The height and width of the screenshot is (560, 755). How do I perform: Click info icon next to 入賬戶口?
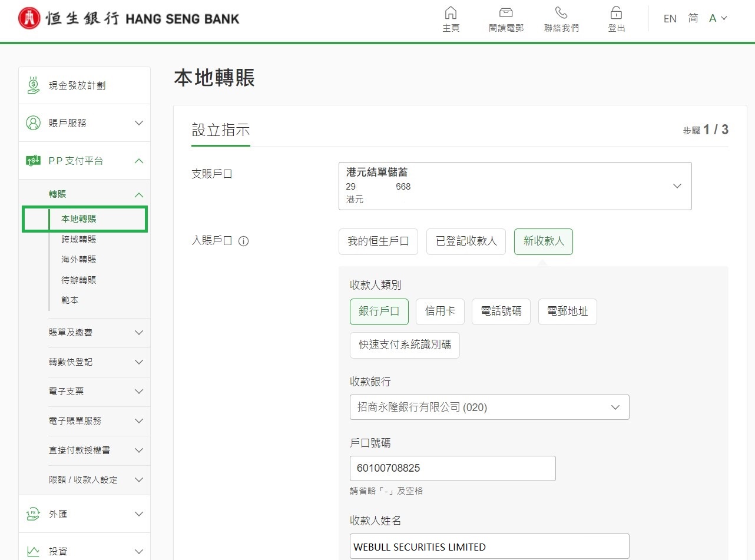click(x=243, y=241)
